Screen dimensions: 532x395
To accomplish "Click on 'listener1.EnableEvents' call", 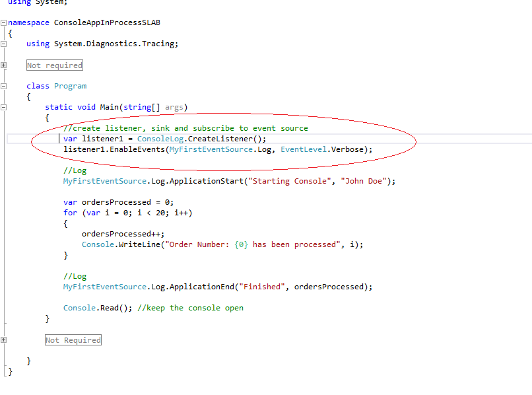I will tap(114, 149).
